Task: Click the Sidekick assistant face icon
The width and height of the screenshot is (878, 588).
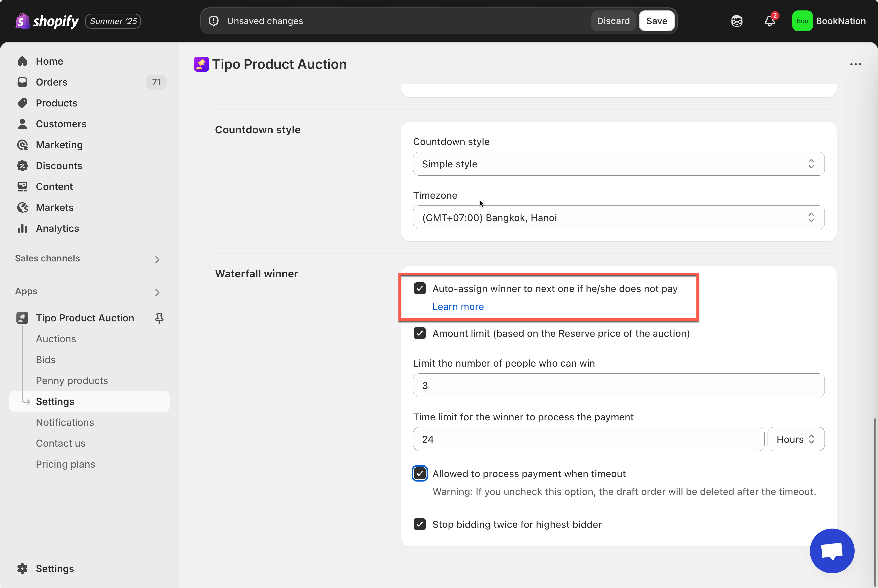Action: pos(737,21)
